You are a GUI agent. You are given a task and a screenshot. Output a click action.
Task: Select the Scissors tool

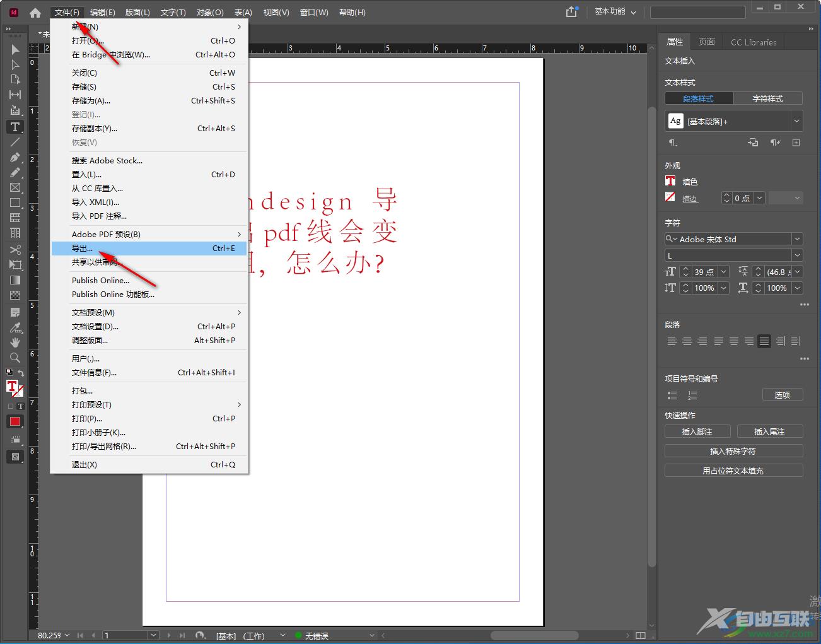point(15,249)
